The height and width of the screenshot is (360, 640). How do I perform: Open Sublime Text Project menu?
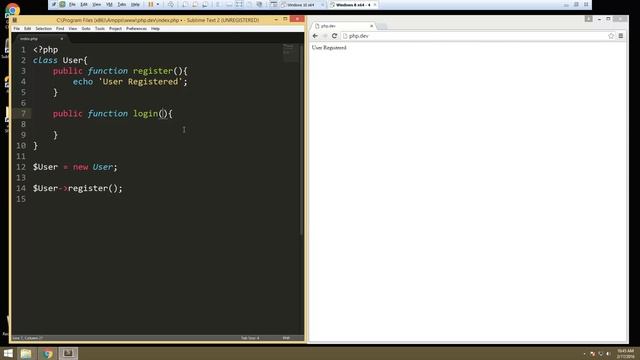116,29
